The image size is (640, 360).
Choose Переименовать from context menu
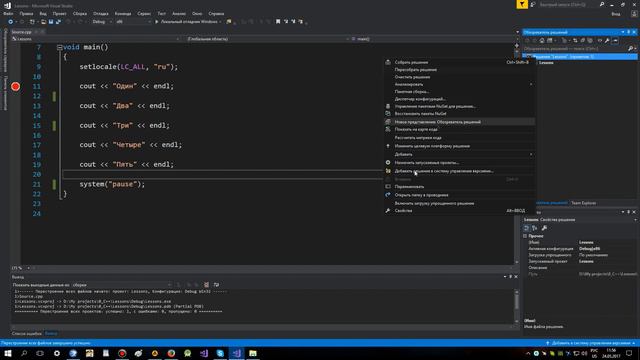[x=459, y=187]
